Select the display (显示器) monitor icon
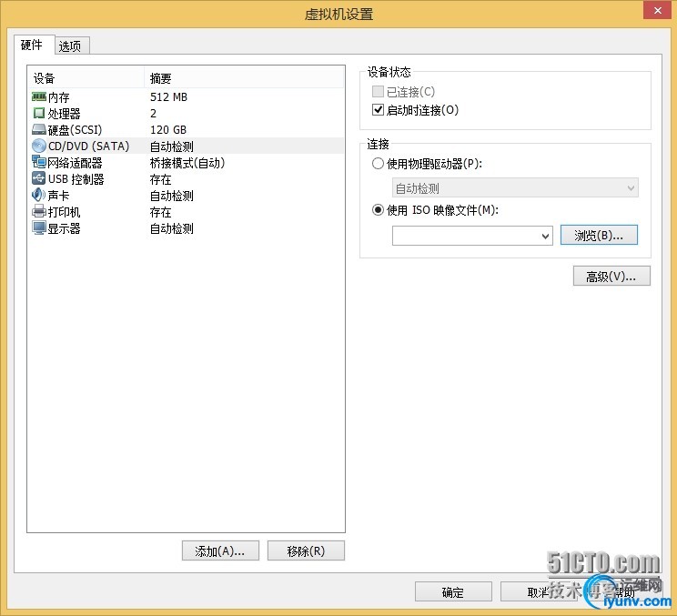This screenshot has height=616, width=677. pos(39,227)
